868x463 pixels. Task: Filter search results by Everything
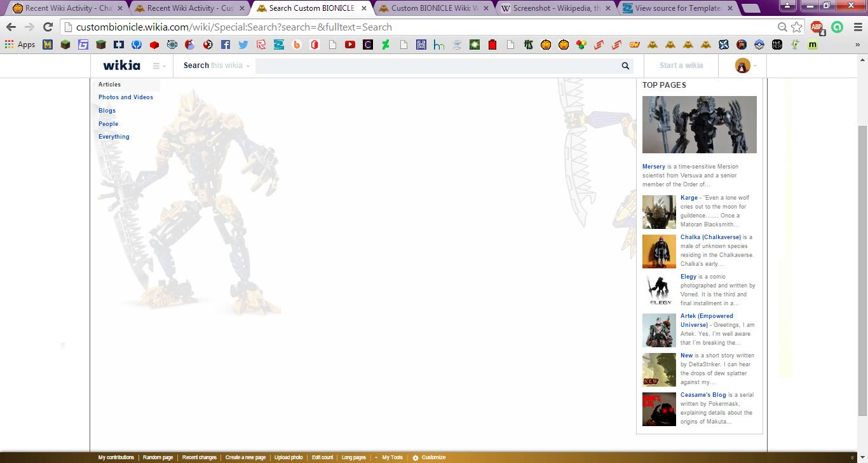(114, 137)
